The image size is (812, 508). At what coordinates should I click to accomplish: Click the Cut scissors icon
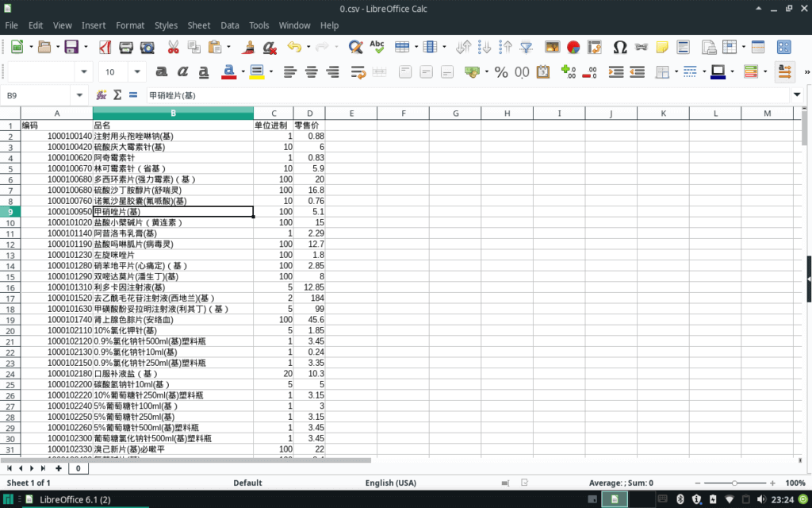tap(173, 47)
